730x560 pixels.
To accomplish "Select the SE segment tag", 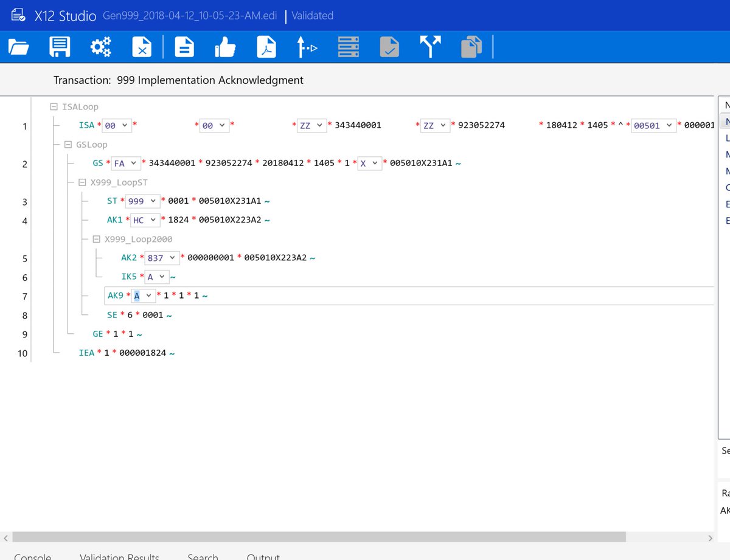I will point(112,315).
